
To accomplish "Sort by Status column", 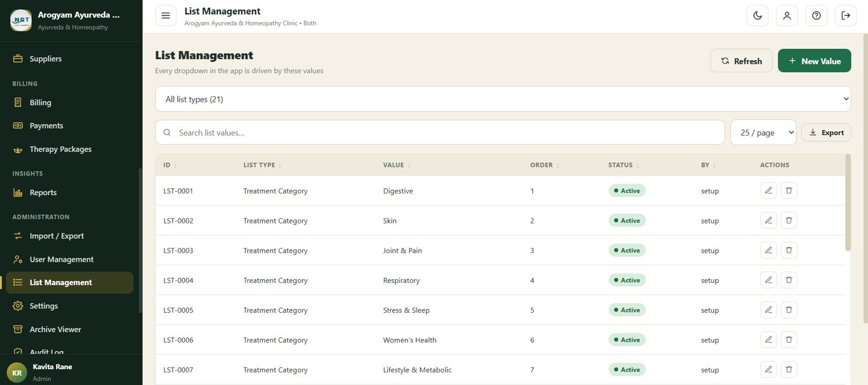I will (624, 165).
